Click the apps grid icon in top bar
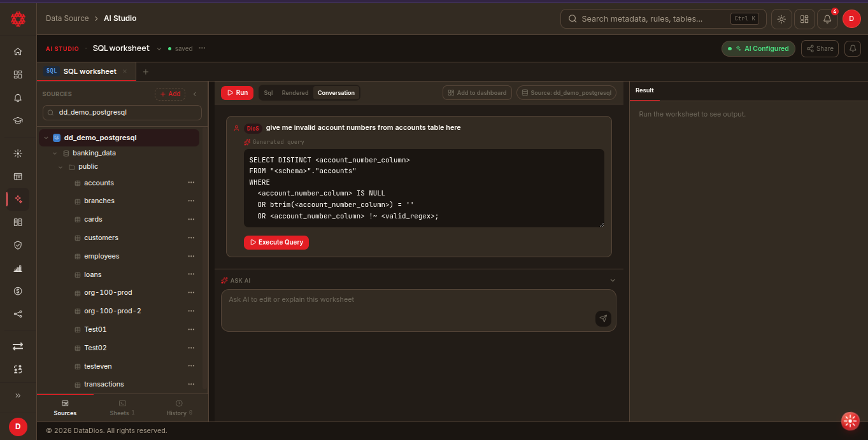868x440 pixels. tap(804, 19)
